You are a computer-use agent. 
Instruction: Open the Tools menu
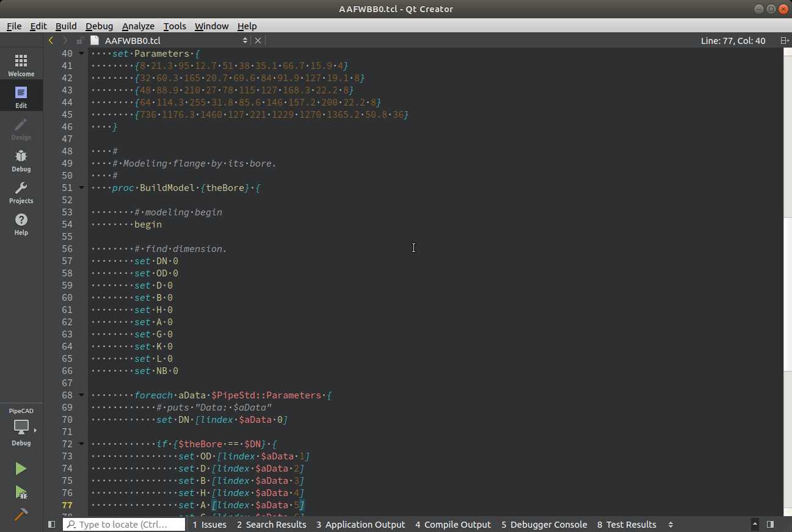coord(175,26)
